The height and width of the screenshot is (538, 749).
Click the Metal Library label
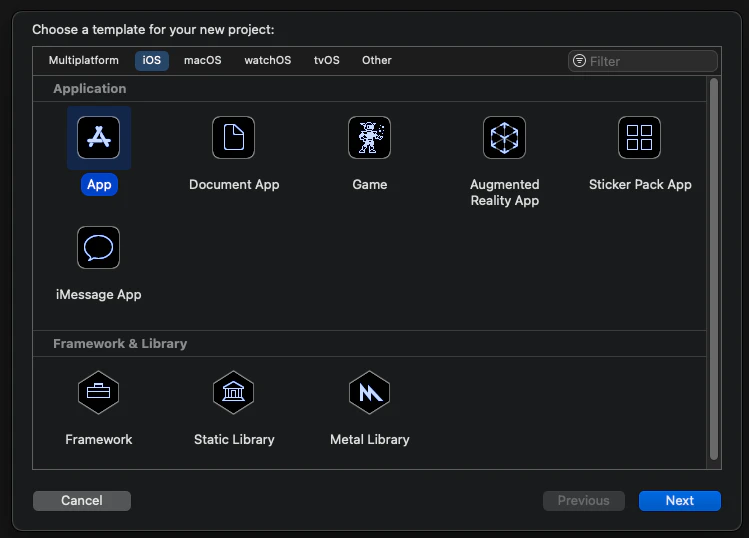[370, 440]
